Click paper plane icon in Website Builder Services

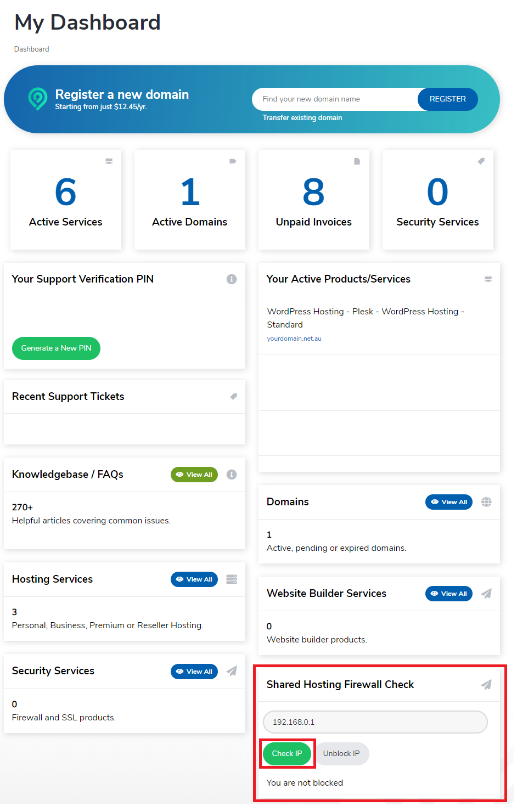click(486, 594)
